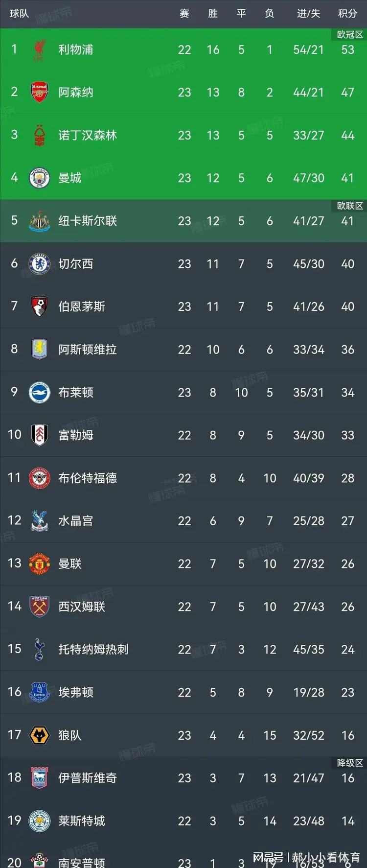
Task: Sort by 积分 points column header
Action: tap(347, 14)
